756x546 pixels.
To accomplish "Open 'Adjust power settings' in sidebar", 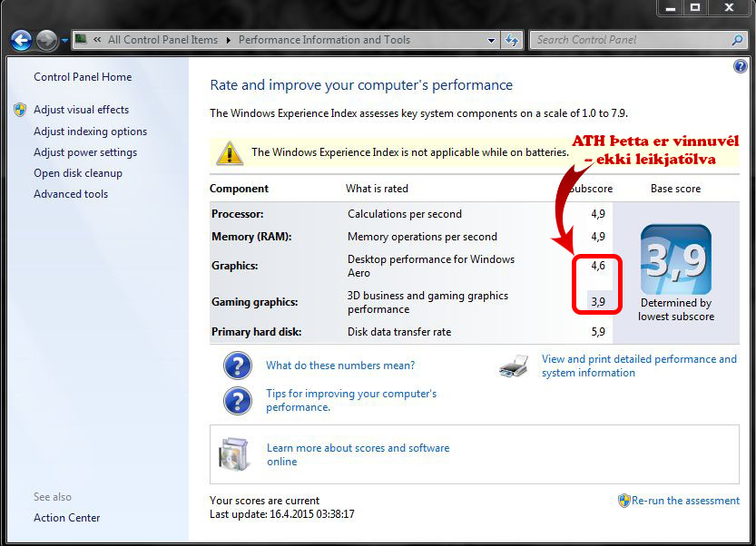I will (85, 152).
